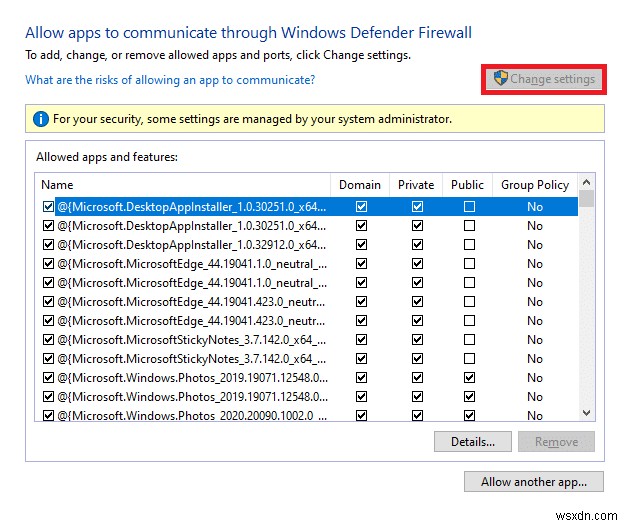This screenshot has width=629, height=526.
Task: Toggle name checkbox of the highlighted row
Action: click(x=48, y=207)
